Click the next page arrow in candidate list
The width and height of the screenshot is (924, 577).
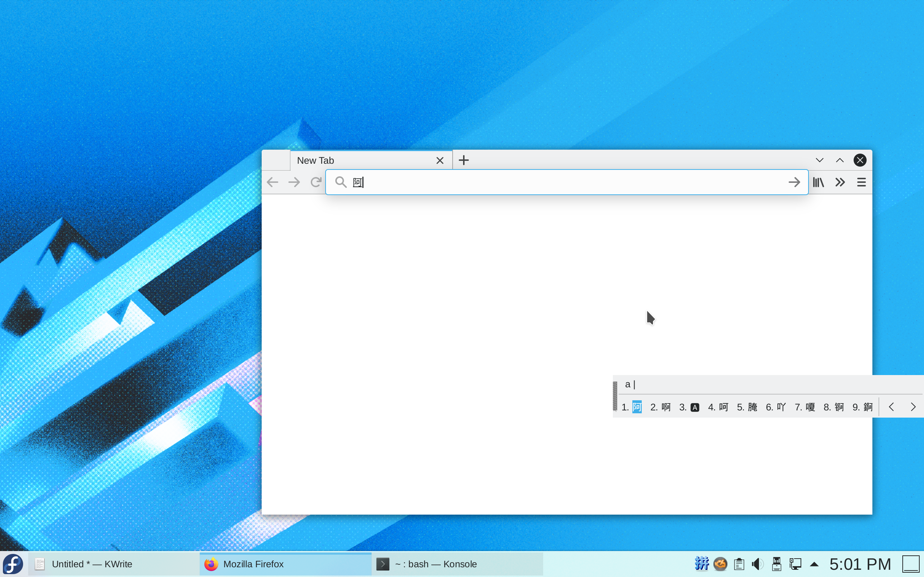(x=913, y=407)
